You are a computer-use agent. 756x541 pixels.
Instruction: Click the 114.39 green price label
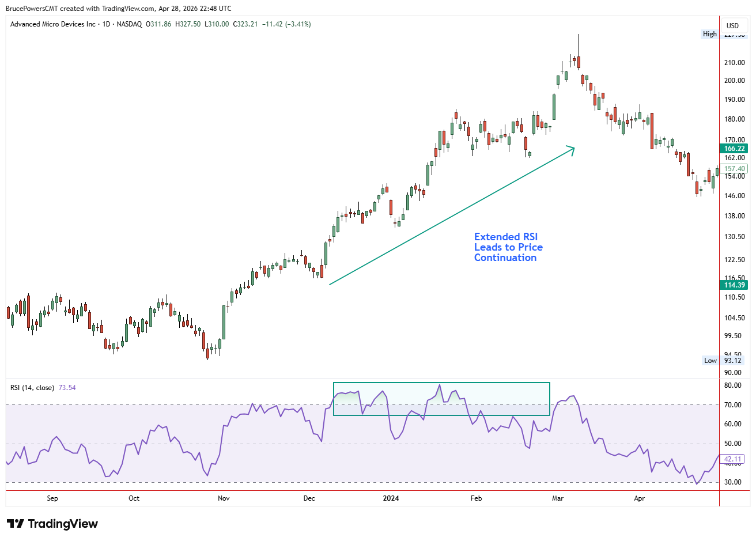pos(735,285)
